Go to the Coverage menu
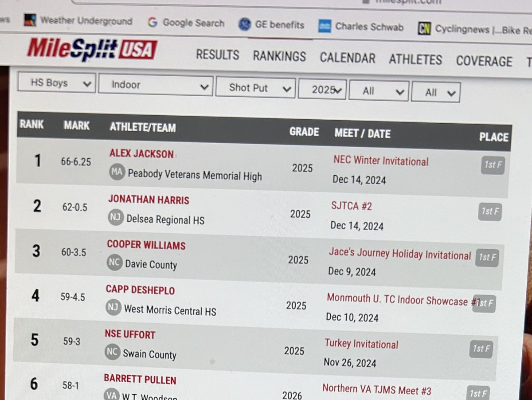This screenshot has height=400, width=532. pyautogui.click(x=484, y=61)
